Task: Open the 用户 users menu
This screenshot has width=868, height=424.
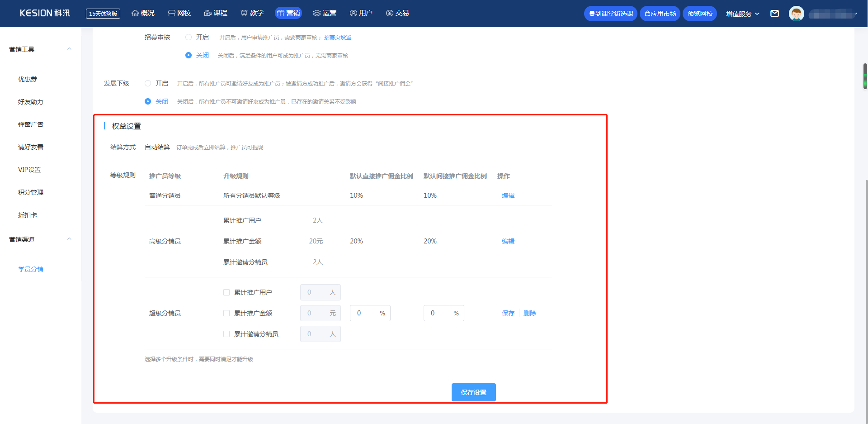Action: click(361, 13)
